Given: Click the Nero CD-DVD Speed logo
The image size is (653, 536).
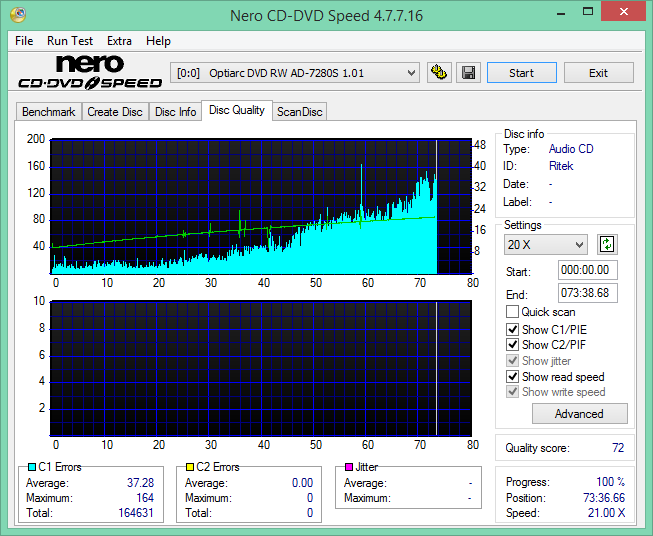Looking at the screenshot, I should click(x=90, y=72).
